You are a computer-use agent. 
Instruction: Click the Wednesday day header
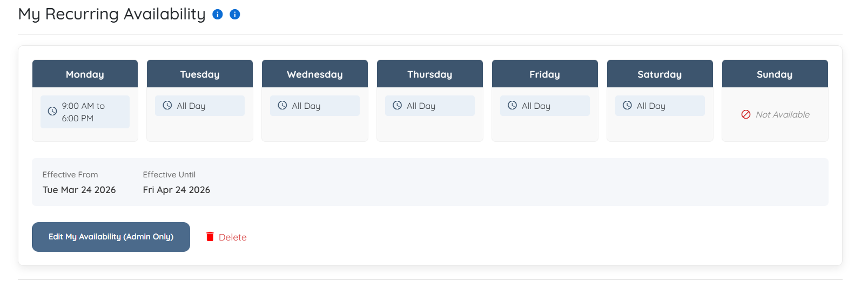(314, 74)
